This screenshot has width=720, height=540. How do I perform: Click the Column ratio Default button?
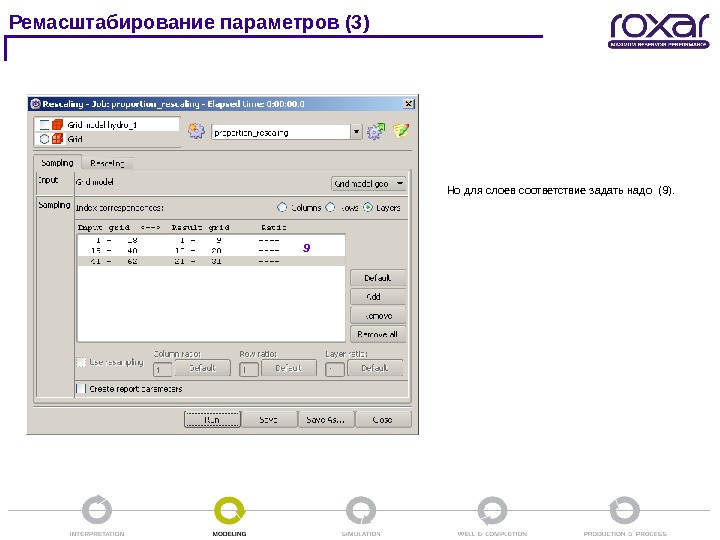tap(202, 368)
